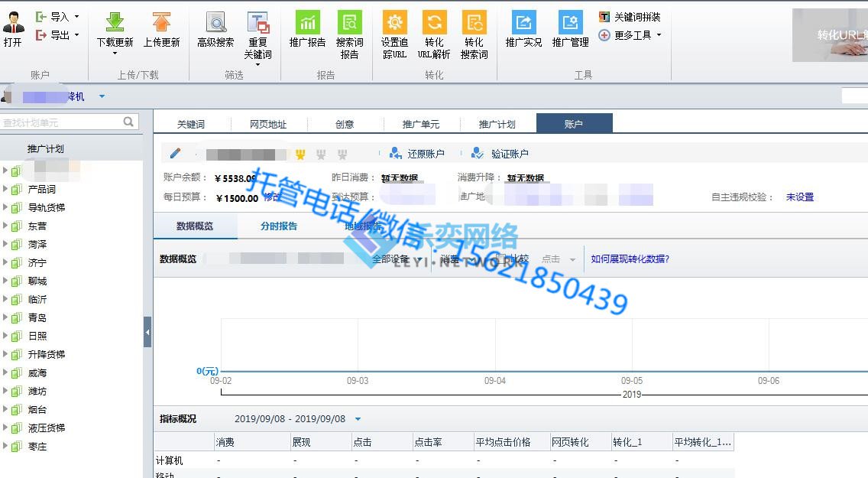
Task: Click the 消费 column header
Action: pyautogui.click(x=252, y=442)
